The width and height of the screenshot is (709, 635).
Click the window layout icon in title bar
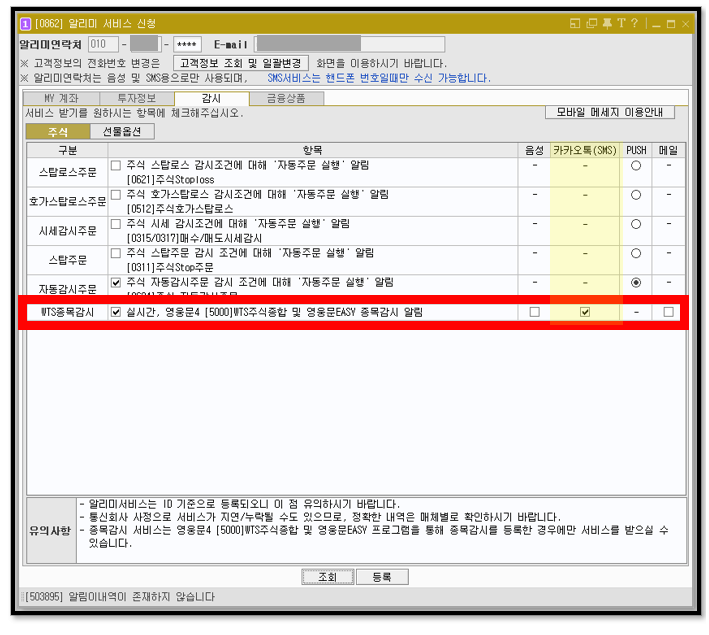575,24
